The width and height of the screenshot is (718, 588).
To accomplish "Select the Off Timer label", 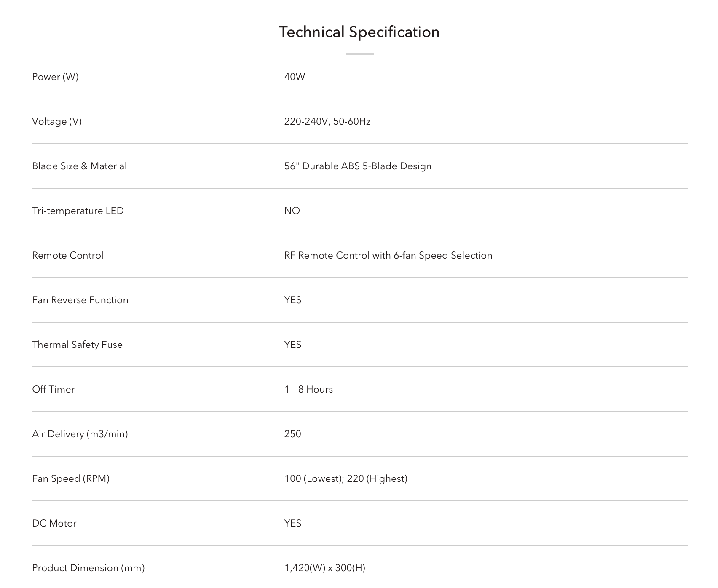I will tap(53, 389).
